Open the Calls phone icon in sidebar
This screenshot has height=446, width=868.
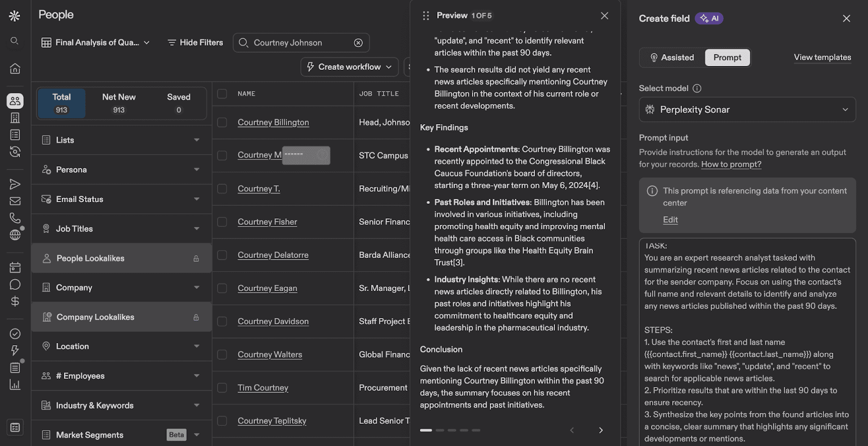click(15, 218)
